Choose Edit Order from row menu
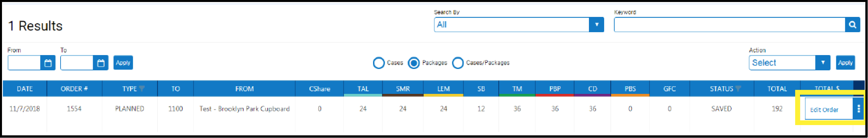868x138 pixels. coord(824,110)
